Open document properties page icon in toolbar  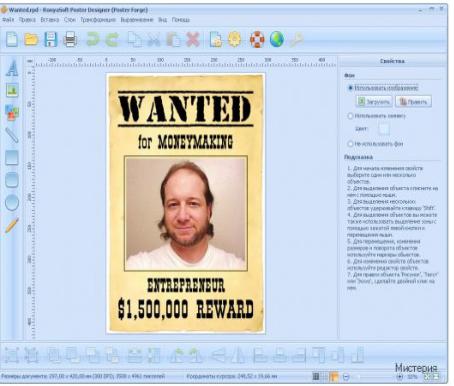click(x=215, y=39)
